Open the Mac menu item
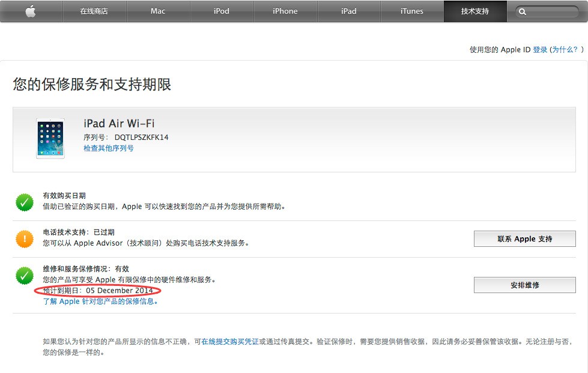588x373 pixels. (157, 10)
